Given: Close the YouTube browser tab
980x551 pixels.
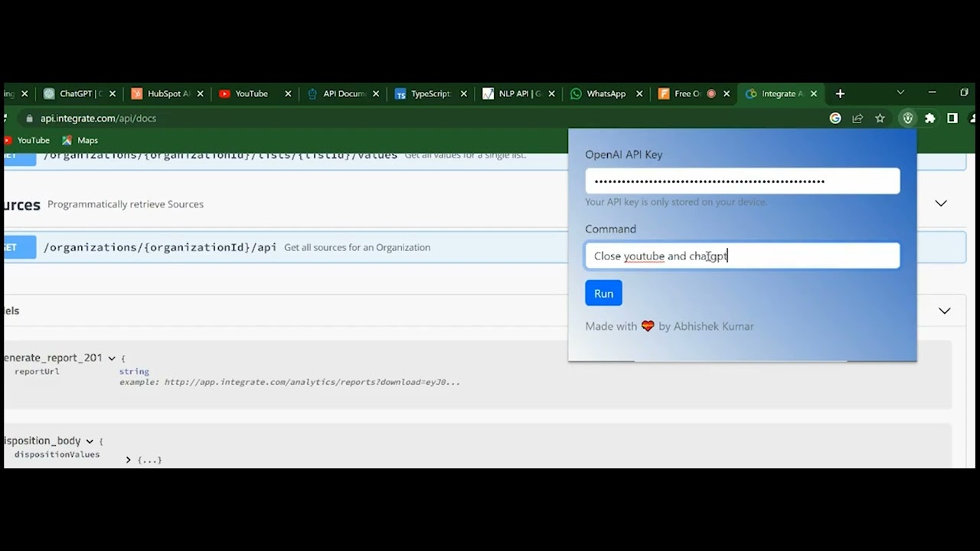Looking at the screenshot, I should [x=288, y=93].
